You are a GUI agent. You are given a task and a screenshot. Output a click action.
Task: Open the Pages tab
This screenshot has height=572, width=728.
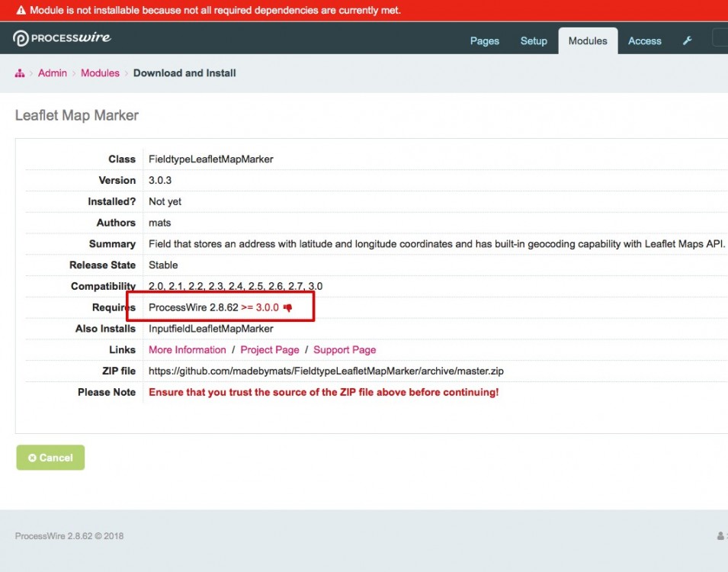click(484, 41)
